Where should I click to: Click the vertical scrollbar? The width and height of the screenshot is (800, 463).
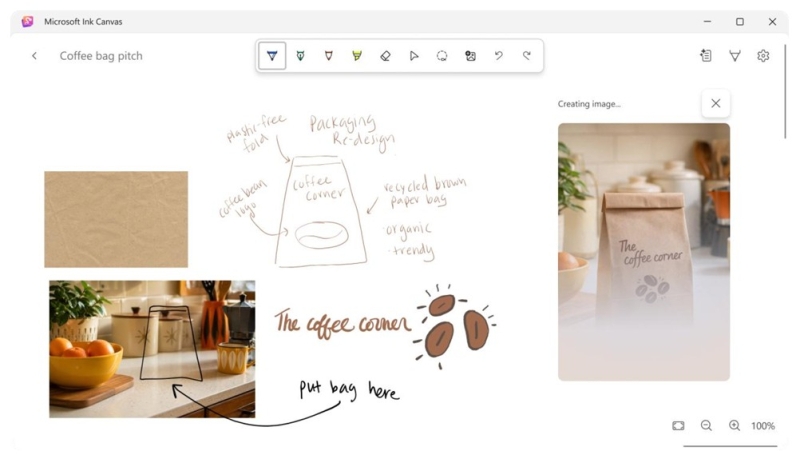(x=785, y=92)
